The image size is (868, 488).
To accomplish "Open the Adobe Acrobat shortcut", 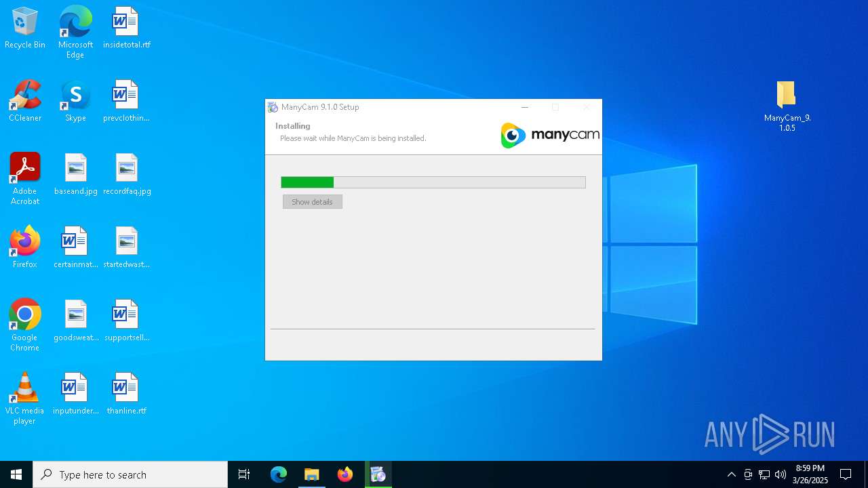I will [x=25, y=180].
